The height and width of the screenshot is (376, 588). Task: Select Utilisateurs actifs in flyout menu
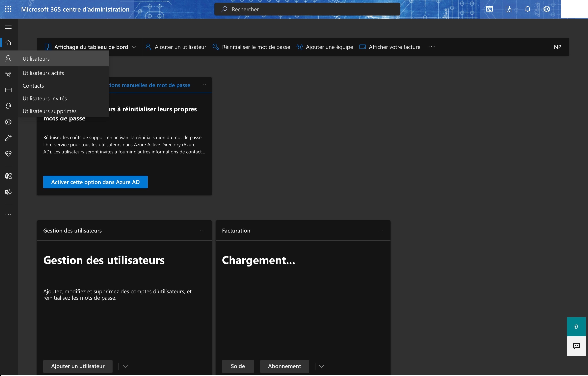click(x=43, y=73)
